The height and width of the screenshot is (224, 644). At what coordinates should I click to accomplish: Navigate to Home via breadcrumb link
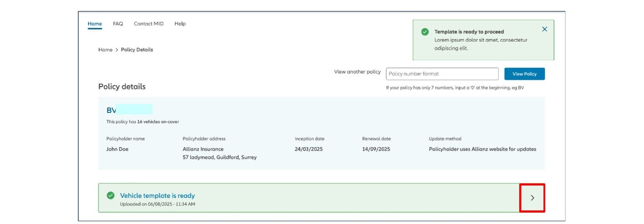tap(105, 50)
